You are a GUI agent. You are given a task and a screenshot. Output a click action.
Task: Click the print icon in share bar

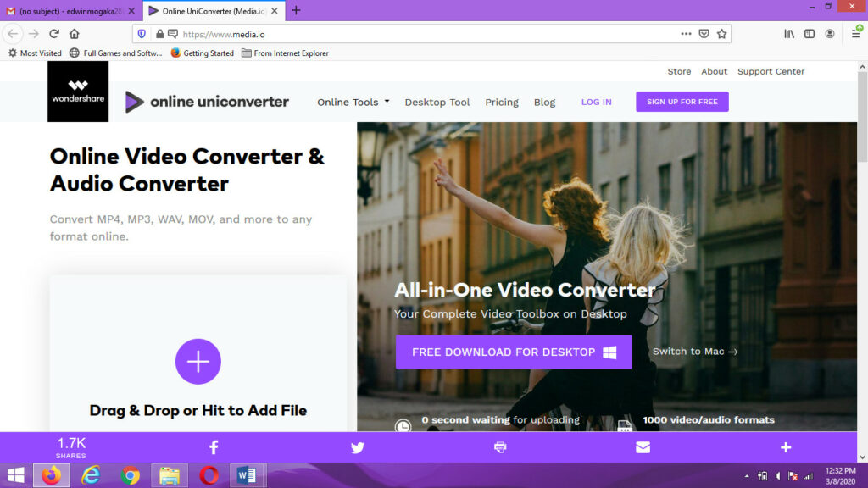click(500, 447)
